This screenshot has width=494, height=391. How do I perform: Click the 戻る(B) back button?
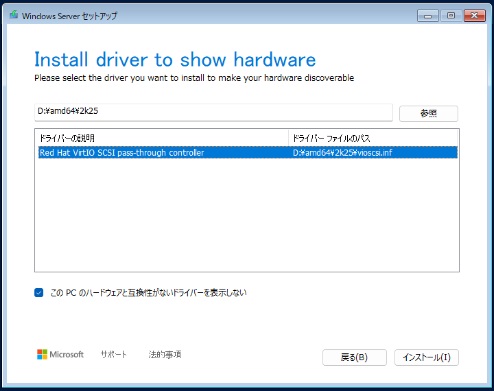(x=354, y=357)
